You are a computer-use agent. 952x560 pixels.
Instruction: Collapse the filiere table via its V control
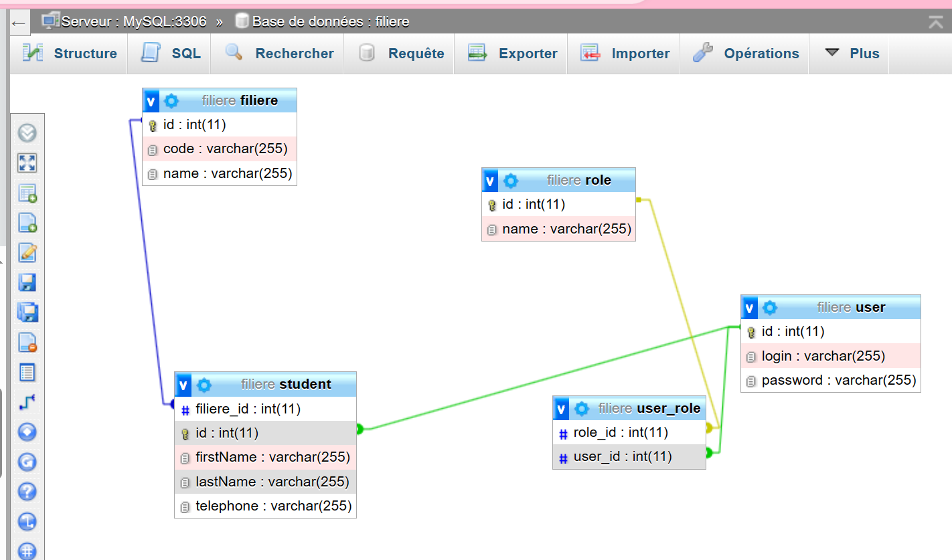click(x=150, y=100)
